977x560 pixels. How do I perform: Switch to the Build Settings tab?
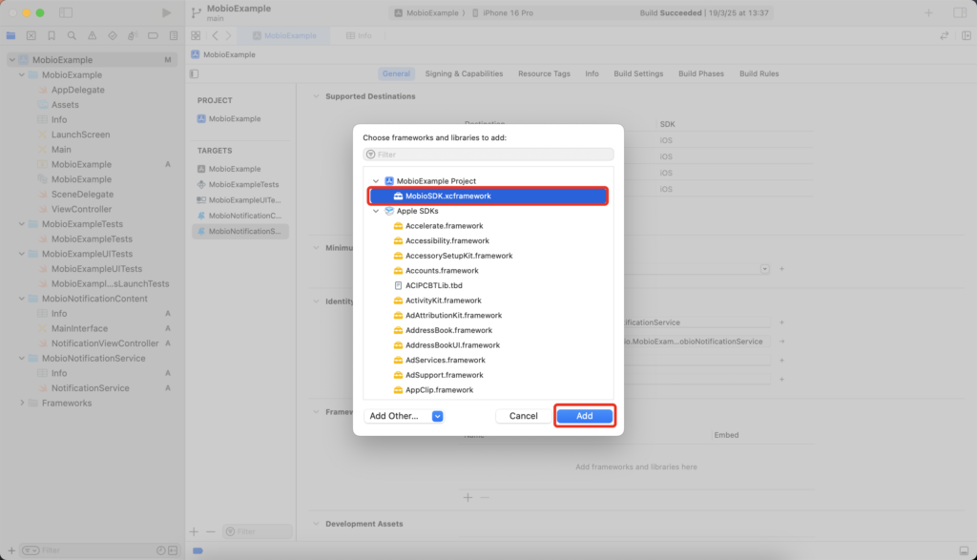point(638,73)
